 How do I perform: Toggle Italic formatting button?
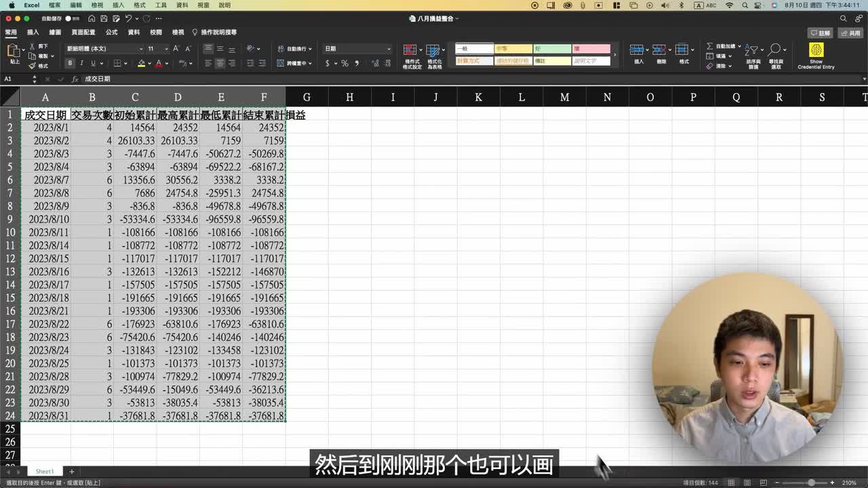81,63
